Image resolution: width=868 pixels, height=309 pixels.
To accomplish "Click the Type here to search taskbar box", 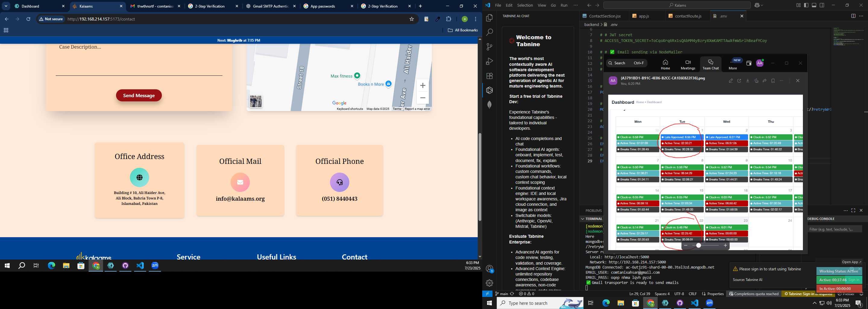I will pyautogui.click(x=540, y=303).
